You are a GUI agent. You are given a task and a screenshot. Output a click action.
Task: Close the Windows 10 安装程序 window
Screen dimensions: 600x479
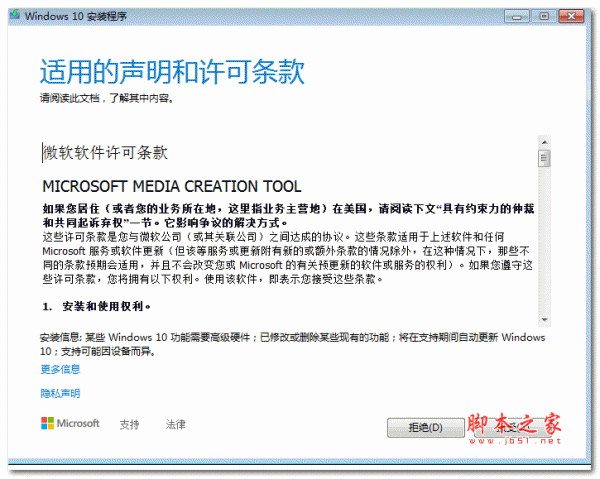click(571, 16)
